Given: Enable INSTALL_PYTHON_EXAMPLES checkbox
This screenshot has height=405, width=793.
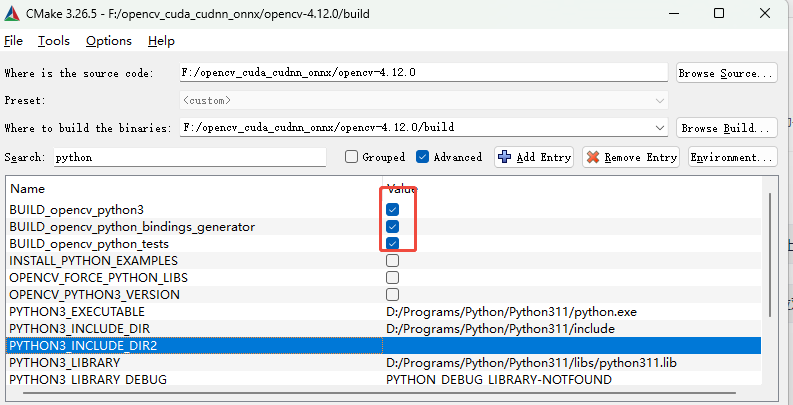Looking at the screenshot, I should click(x=393, y=261).
